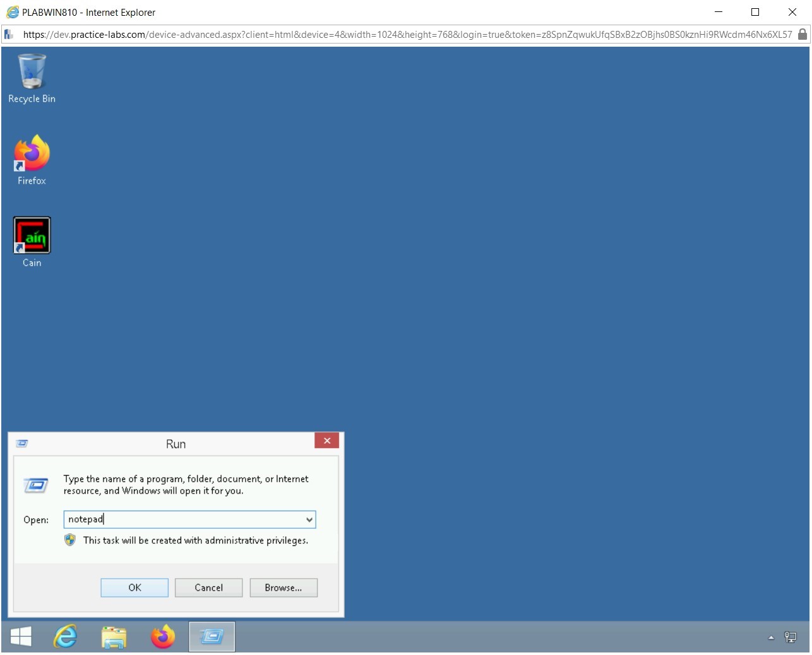
Task: Launch Firefox from the taskbar
Action: tap(163, 636)
